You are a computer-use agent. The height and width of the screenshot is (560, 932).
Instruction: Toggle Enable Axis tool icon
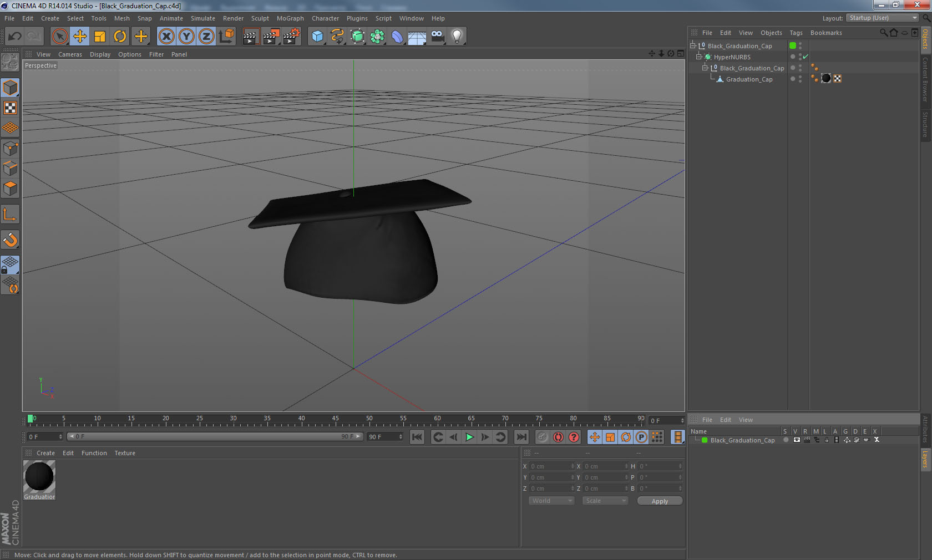10,214
